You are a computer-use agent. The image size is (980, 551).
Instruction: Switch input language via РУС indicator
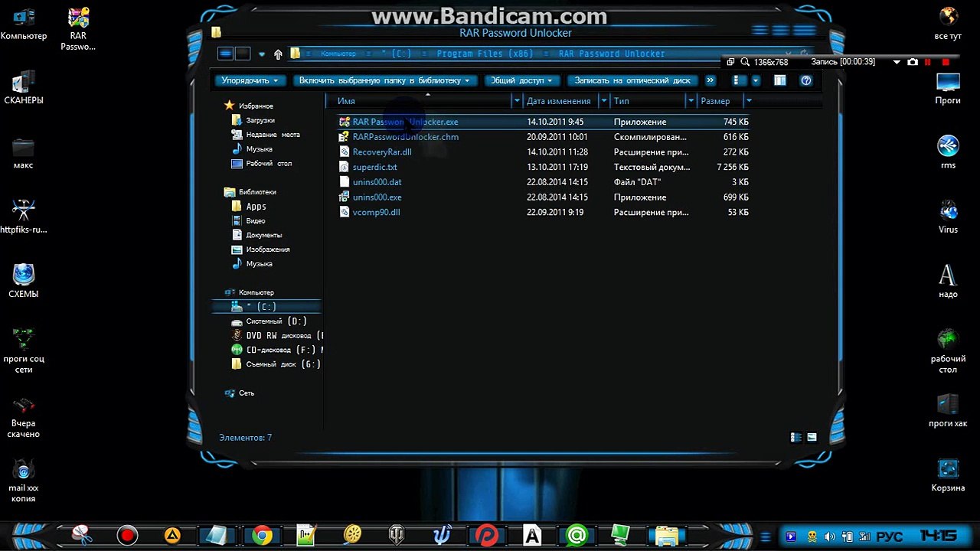(x=889, y=536)
